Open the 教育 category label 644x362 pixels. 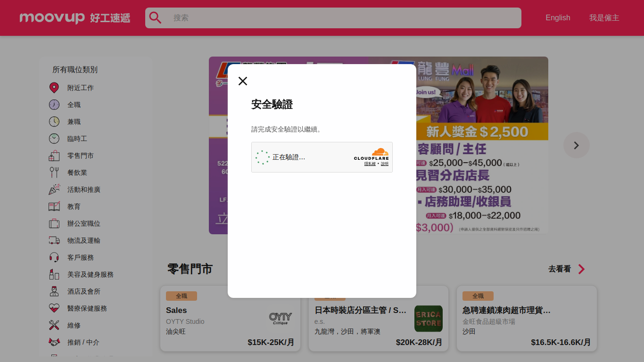(x=74, y=206)
